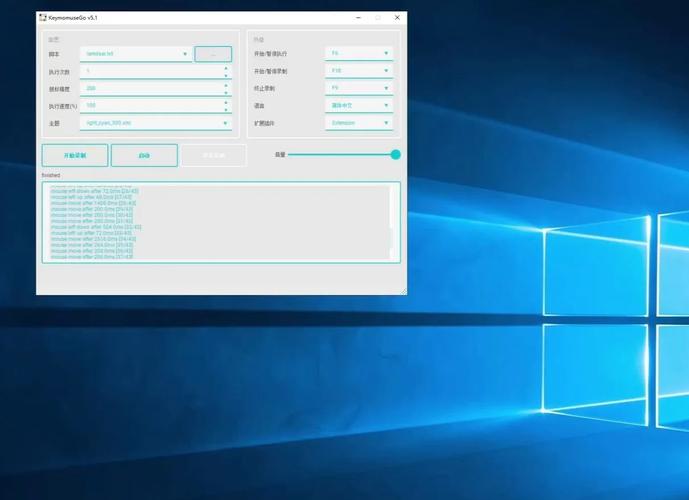This screenshot has height=500, width=689.
Task: Expand the 主题 theme dropdown
Action: 226,124
